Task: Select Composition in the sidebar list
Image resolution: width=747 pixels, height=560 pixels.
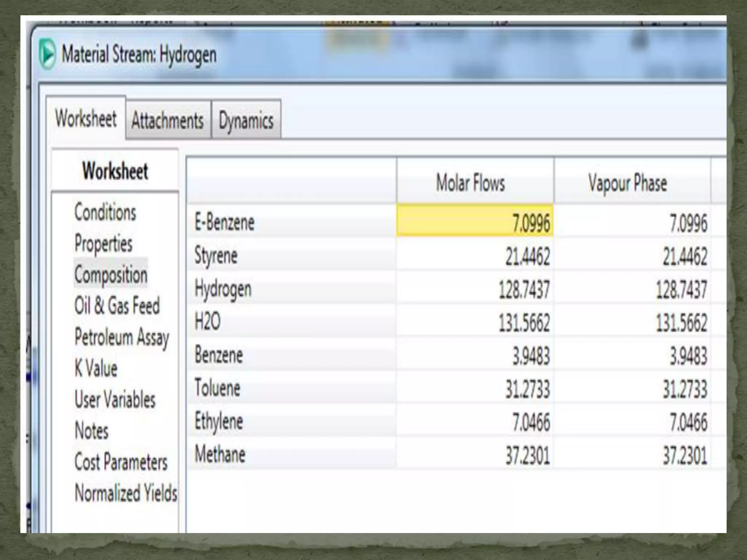Action: coord(111,275)
